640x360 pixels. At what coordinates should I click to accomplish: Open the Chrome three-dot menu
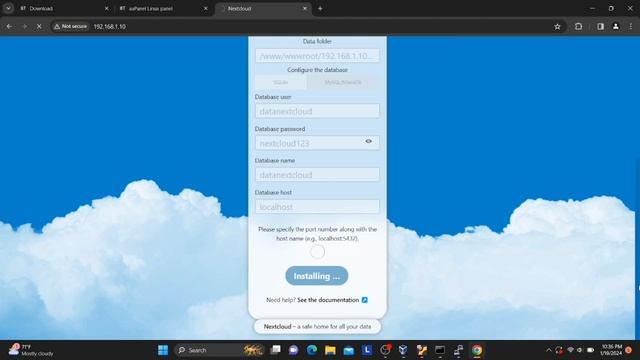pyautogui.click(x=631, y=27)
